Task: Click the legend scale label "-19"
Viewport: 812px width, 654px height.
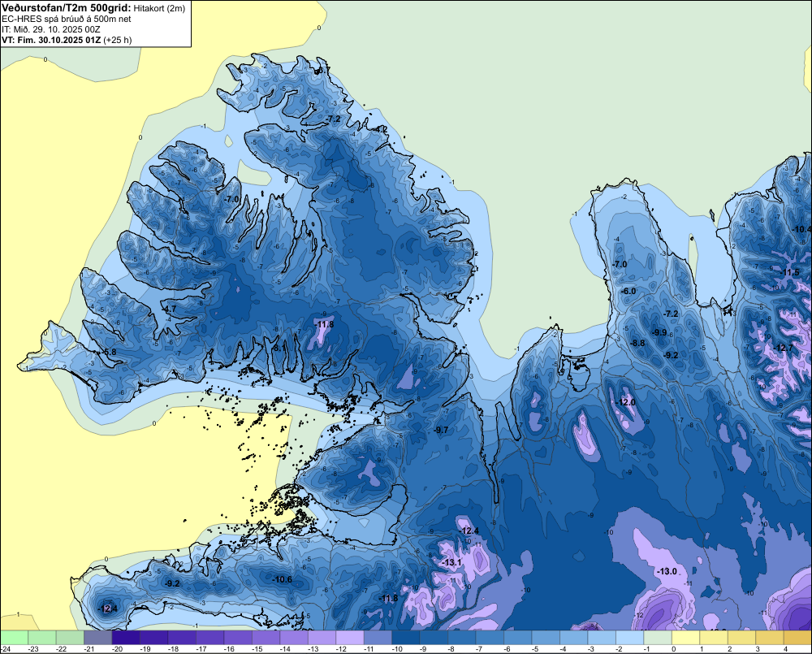Action: click(x=145, y=649)
